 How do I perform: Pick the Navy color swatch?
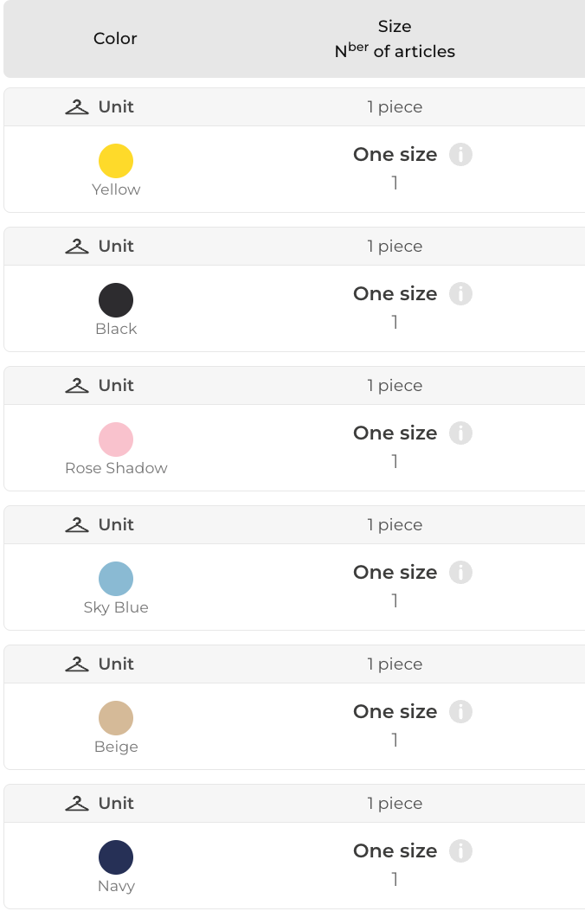pyautogui.click(x=116, y=858)
